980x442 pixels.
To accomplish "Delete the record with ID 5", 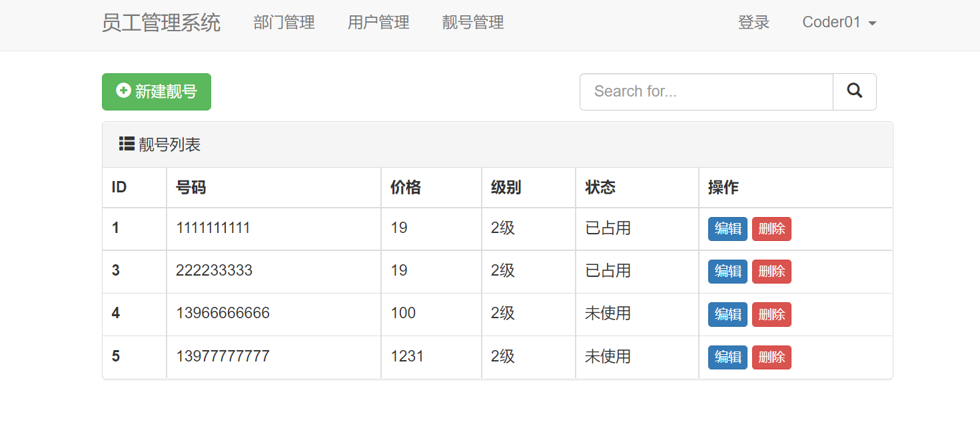I will pos(771,357).
